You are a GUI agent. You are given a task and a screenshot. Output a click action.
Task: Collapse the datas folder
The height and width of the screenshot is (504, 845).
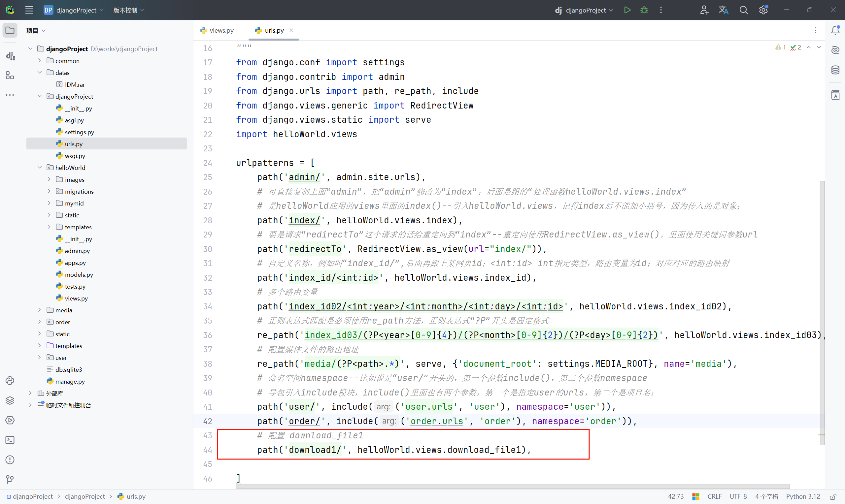pos(39,72)
